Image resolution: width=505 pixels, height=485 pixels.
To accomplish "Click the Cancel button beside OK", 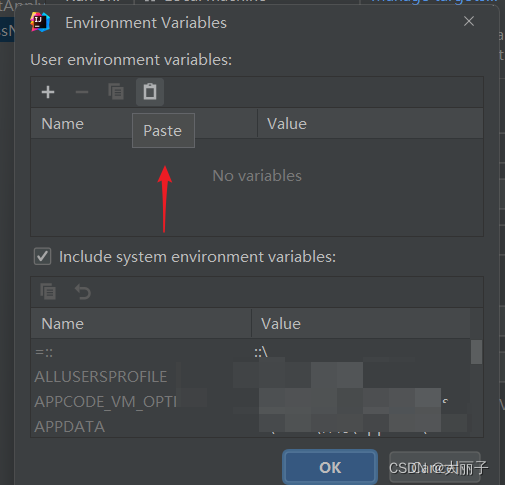I will [435, 467].
